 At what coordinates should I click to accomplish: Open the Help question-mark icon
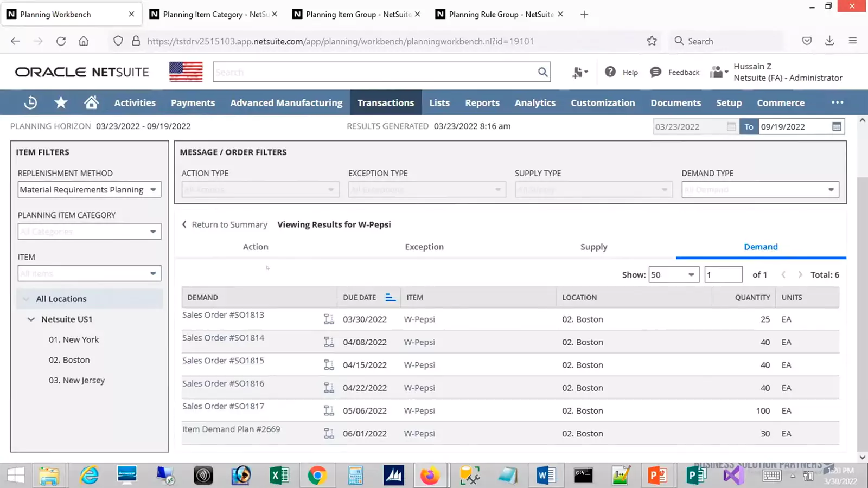610,72
